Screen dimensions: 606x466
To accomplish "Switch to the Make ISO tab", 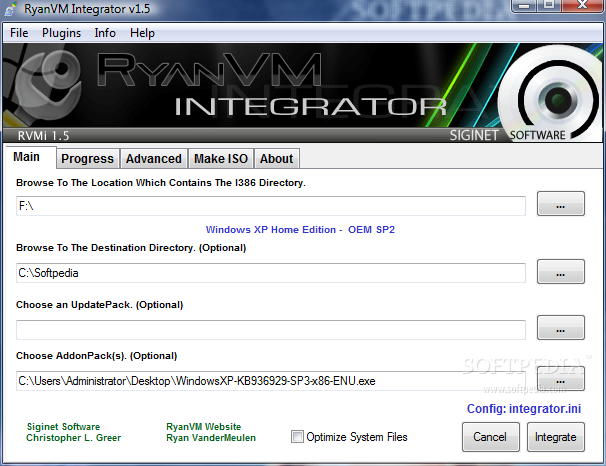I will click(x=221, y=158).
